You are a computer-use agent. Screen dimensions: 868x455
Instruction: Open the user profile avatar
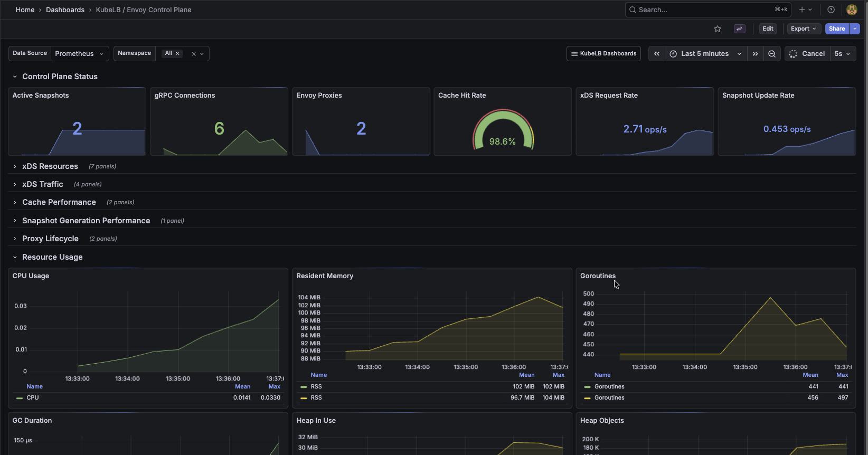pos(852,10)
